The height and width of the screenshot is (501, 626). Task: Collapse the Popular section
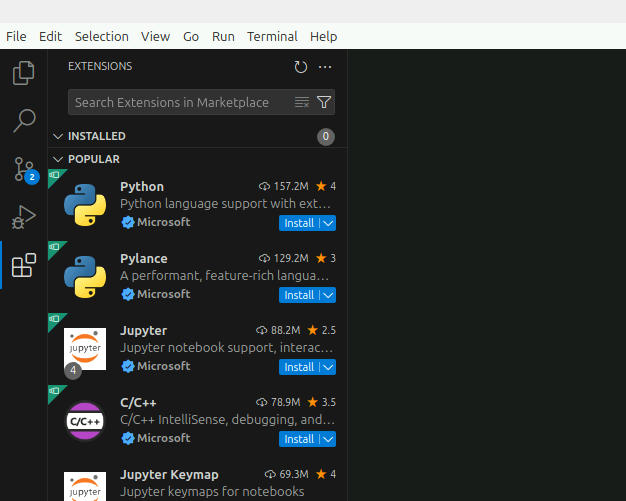click(x=58, y=159)
